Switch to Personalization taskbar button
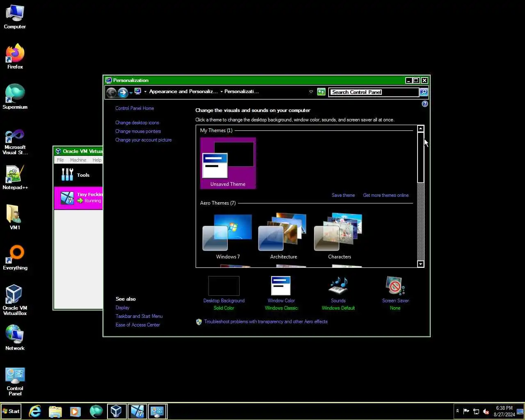525x420 pixels. (157, 411)
